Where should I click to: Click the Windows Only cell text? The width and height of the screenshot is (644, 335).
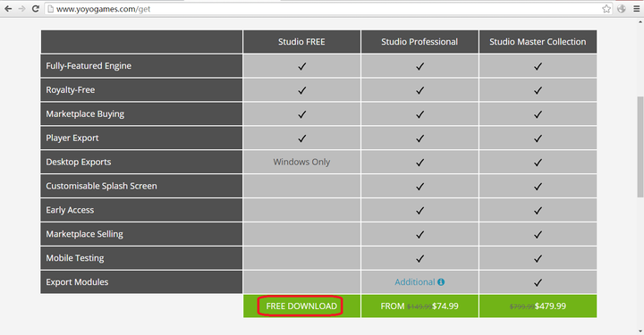[301, 162]
